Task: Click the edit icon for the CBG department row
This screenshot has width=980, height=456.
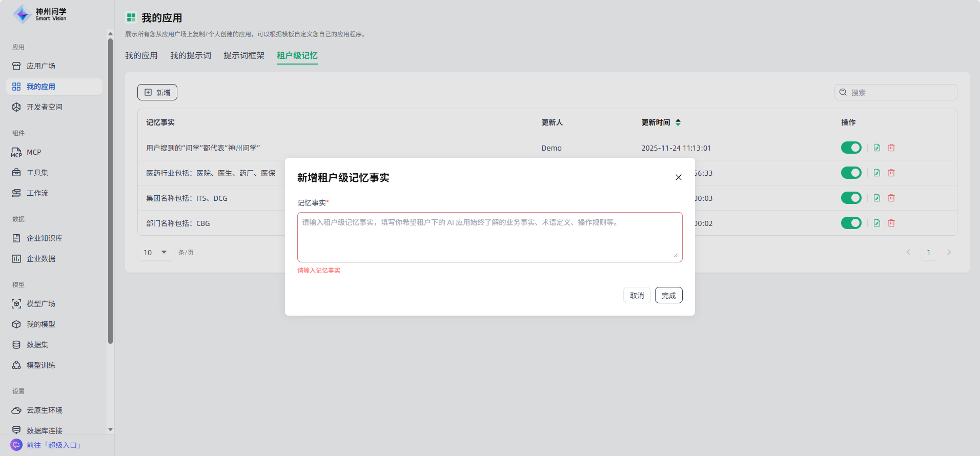Action: click(x=877, y=223)
